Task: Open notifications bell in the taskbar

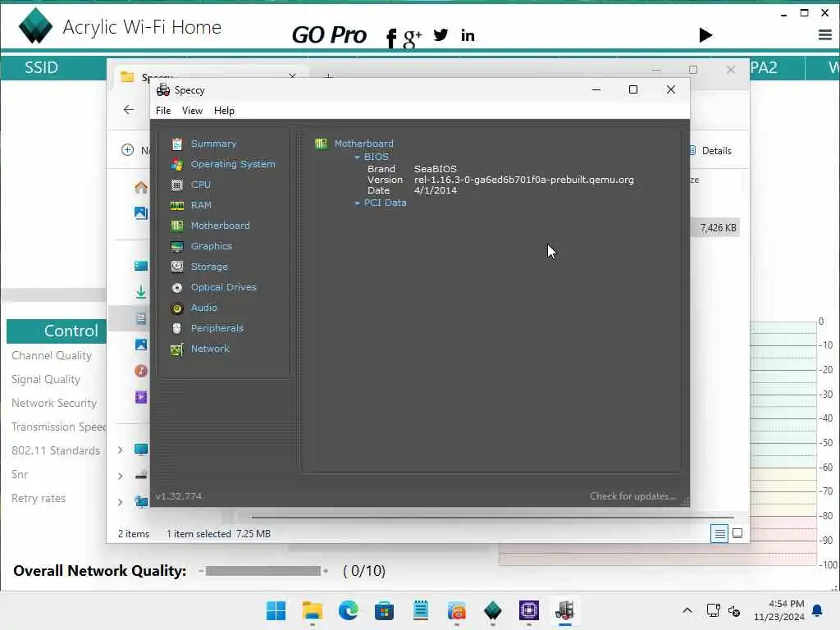Action: coord(818,610)
